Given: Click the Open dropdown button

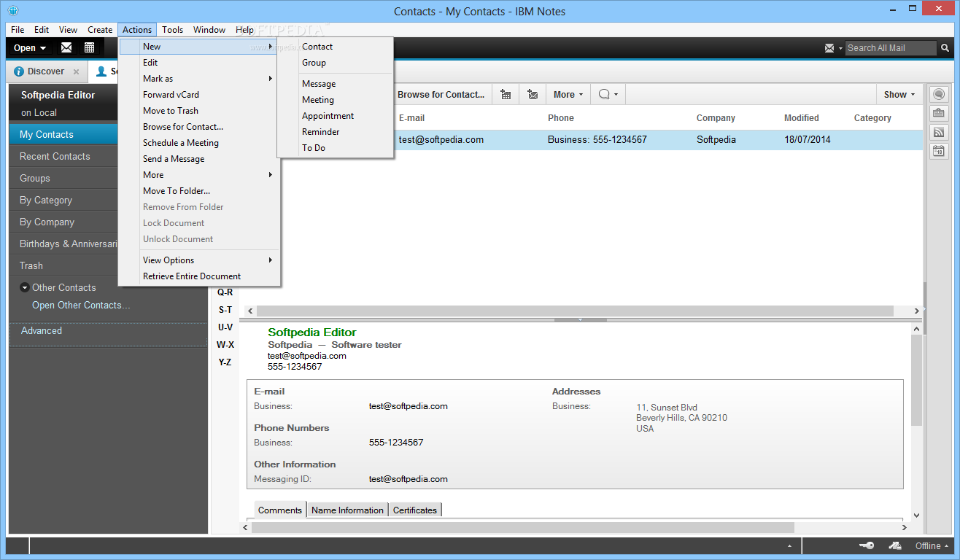Looking at the screenshot, I should (30, 48).
